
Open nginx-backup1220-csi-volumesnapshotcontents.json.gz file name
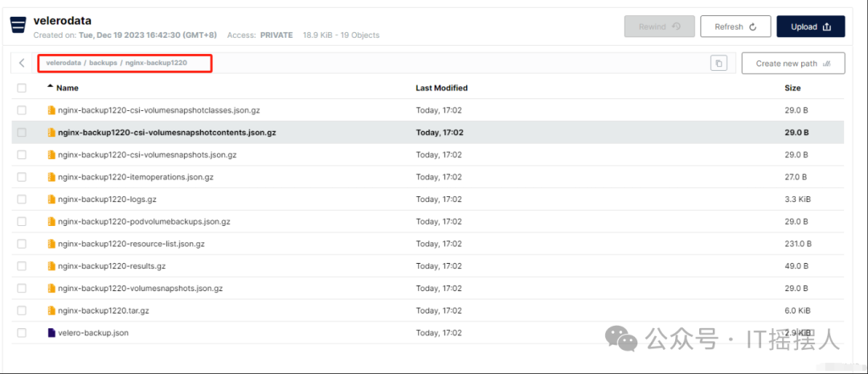pos(166,133)
